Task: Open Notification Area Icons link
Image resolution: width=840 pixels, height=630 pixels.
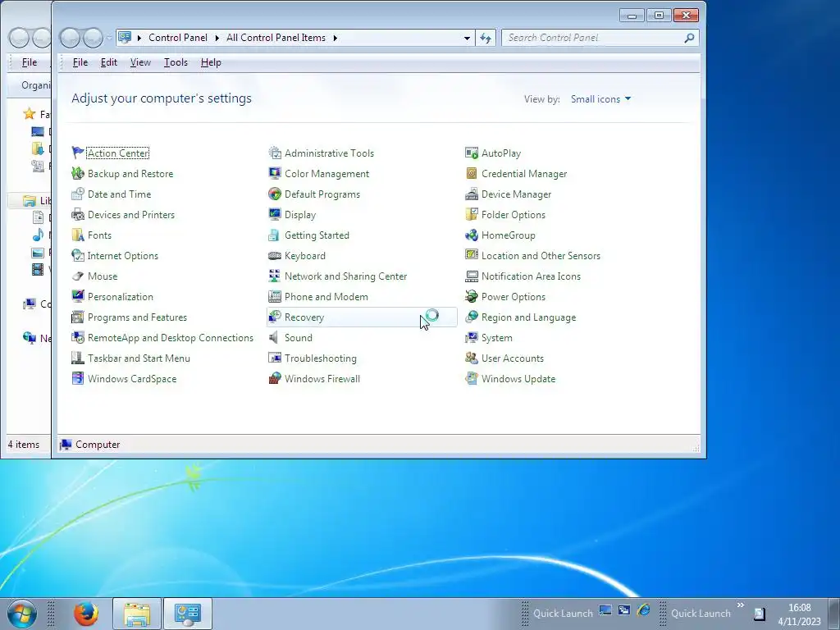Action: 531,276
